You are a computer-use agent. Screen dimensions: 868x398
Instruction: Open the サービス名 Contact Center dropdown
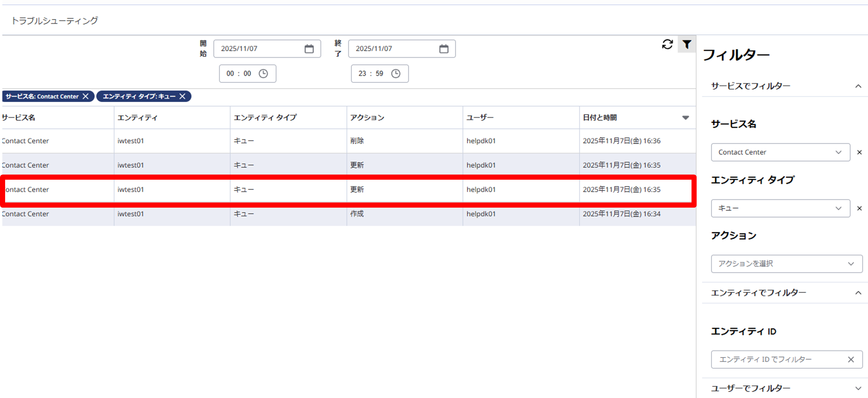click(x=780, y=152)
